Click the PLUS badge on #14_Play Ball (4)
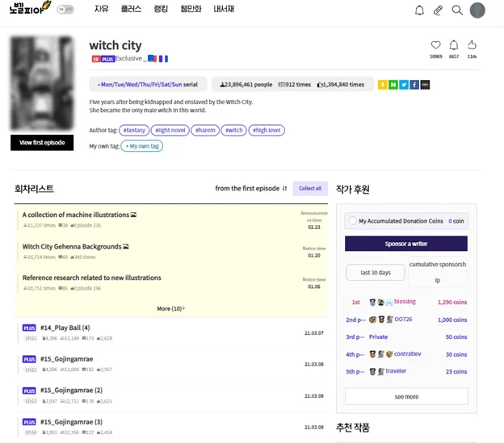This screenshot has height=443, width=504. [x=29, y=328]
